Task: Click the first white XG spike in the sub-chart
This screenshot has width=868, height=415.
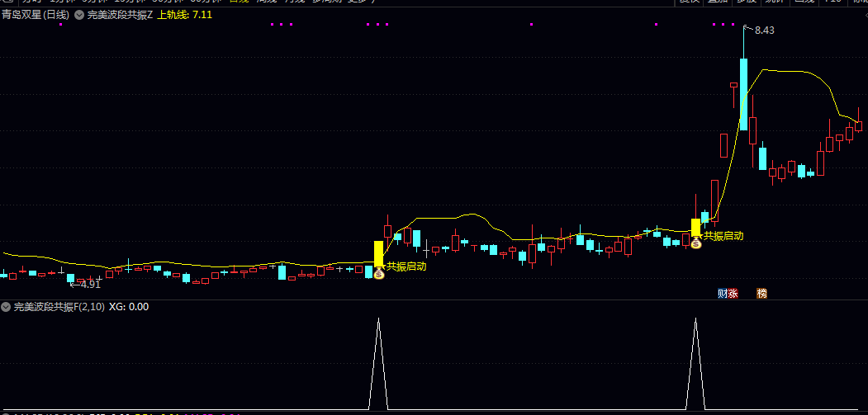Action: point(378,362)
